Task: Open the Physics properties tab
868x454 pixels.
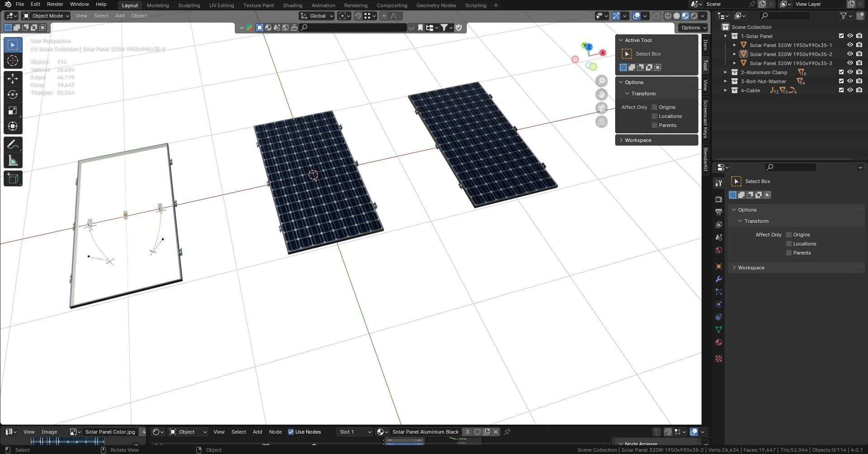Action: tap(718, 304)
